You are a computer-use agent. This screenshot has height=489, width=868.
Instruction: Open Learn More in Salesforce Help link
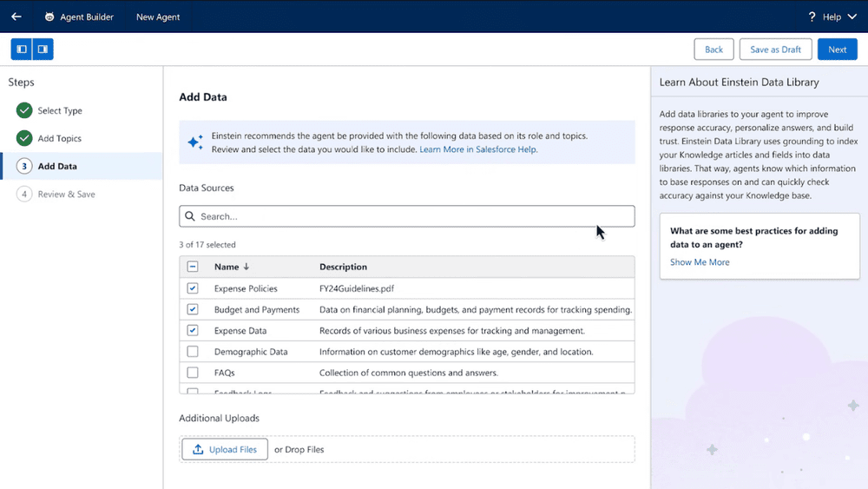(477, 149)
